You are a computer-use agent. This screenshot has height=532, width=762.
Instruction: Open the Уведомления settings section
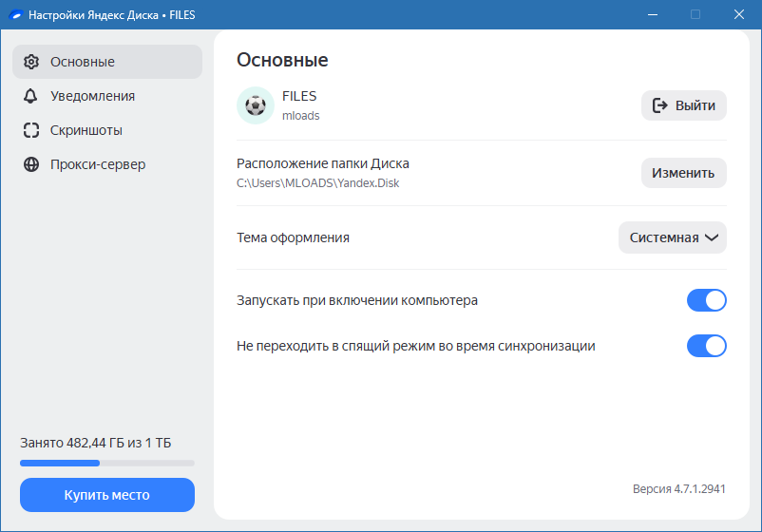coord(107,96)
